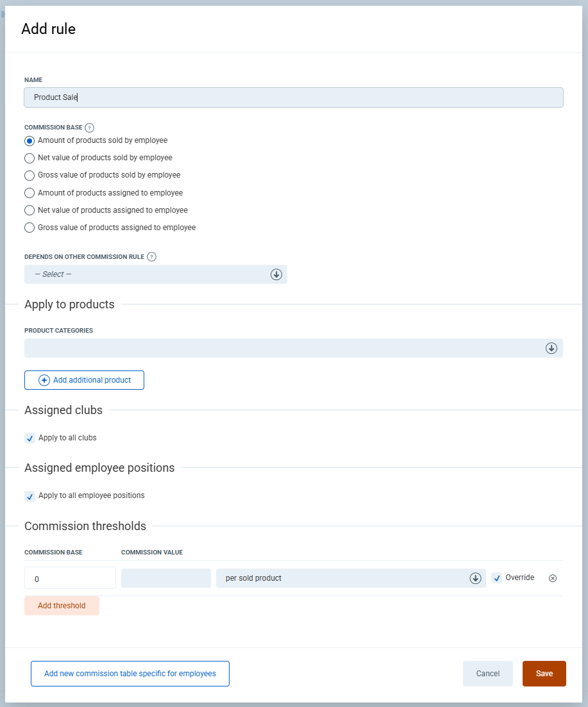Screen dimensions: 588x707
Task: Click the Add threshold button
Action: pyautogui.click(x=62, y=606)
